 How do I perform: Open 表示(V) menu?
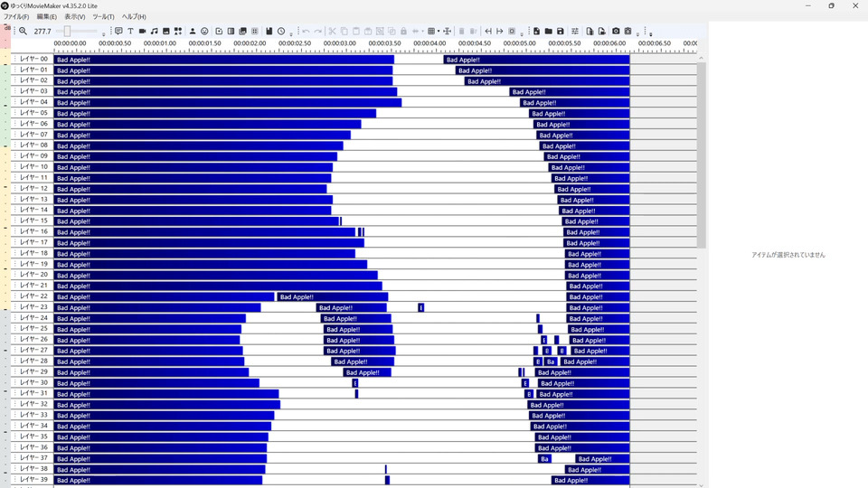coord(75,16)
